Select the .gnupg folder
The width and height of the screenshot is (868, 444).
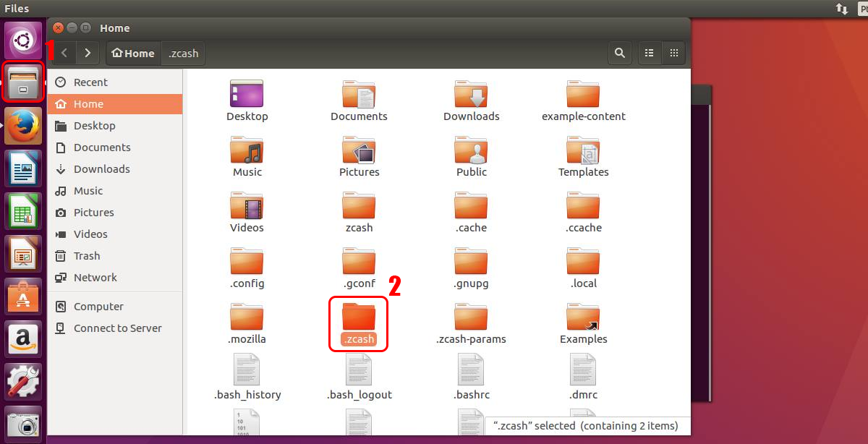coord(471,268)
